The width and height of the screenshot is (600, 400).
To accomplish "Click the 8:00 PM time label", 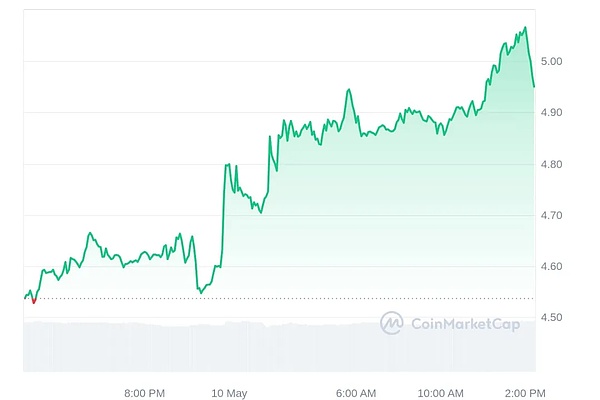I will coord(144,392).
